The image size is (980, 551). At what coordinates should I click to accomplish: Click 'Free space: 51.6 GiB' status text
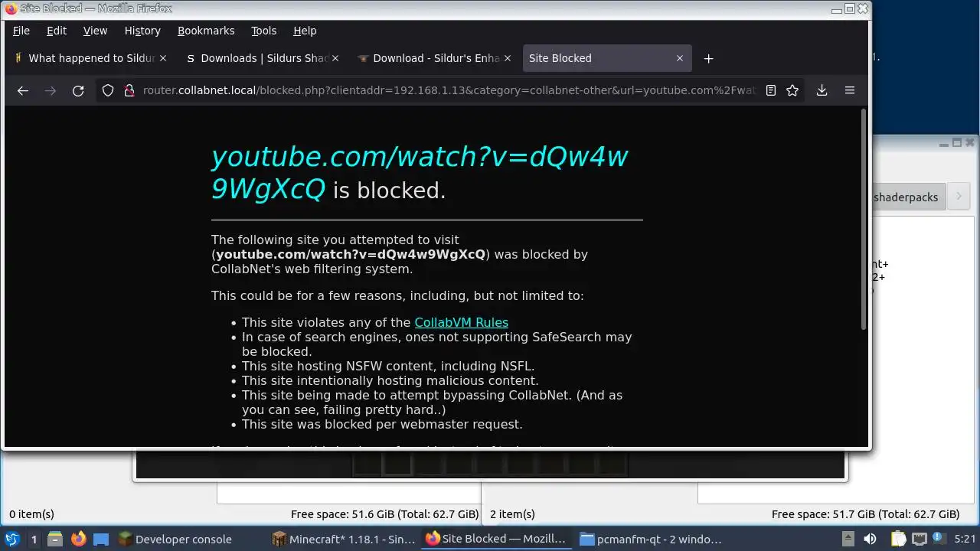(384, 514)
